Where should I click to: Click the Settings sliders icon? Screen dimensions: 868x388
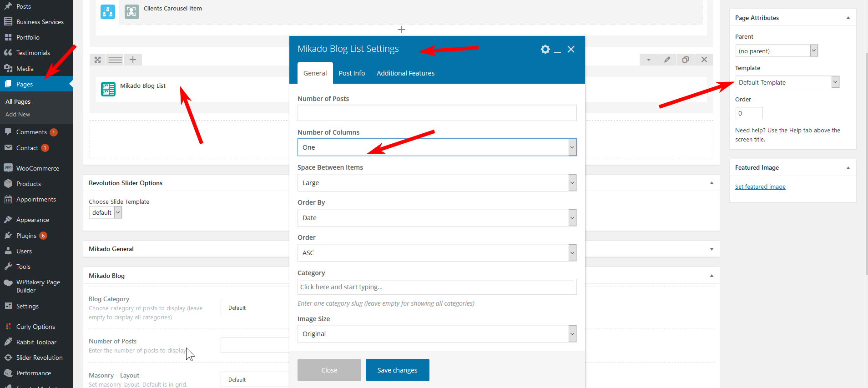tap(8, 306)
